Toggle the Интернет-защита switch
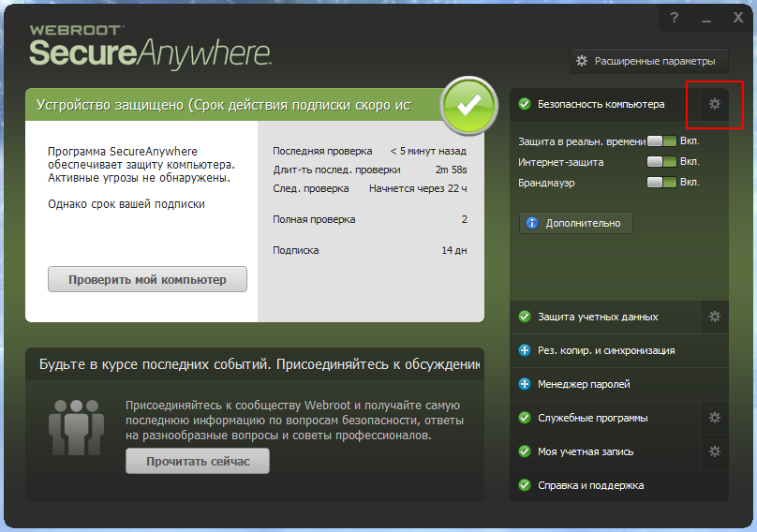The width and height of the screenshot is (757, 532). click(661, 162)
